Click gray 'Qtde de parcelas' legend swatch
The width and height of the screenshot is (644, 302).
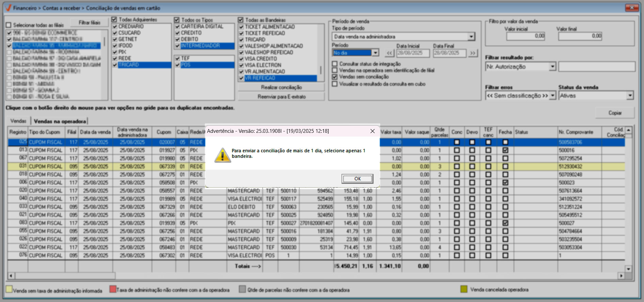click(x=242, y=289)
